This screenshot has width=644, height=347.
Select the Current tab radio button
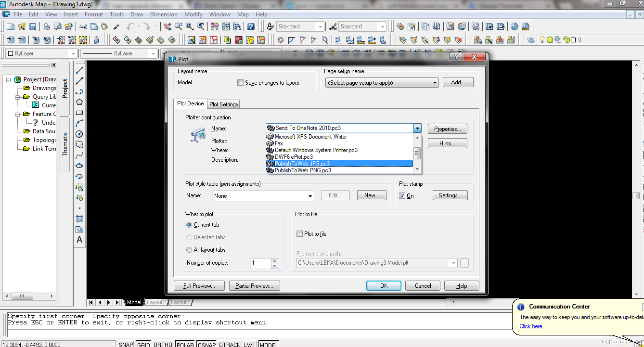click(189, 225)
